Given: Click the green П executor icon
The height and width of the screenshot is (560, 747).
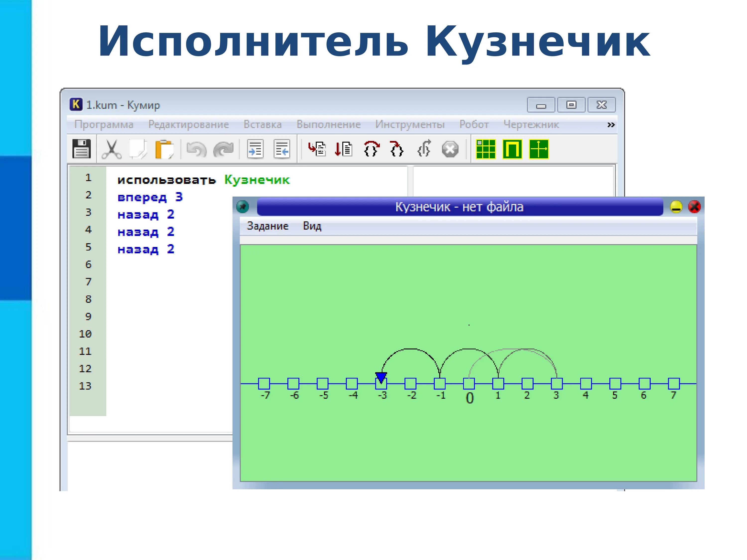Looking at the screenshot, I should click(x=512, y=149).
